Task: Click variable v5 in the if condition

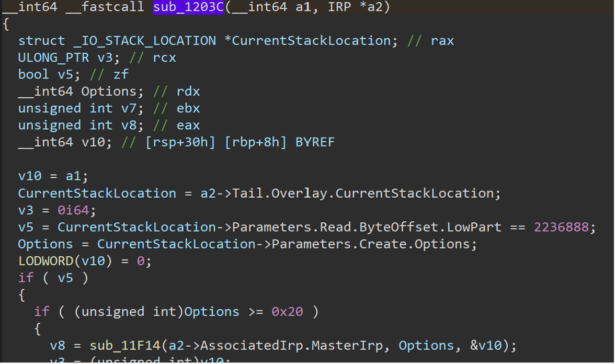Action: (x=65, y=278)
